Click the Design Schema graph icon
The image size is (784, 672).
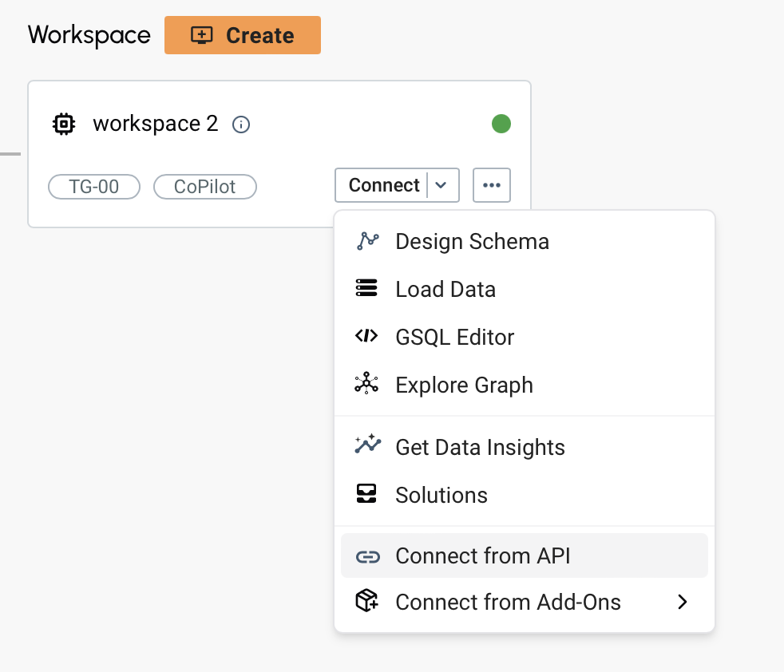(366, 241)
